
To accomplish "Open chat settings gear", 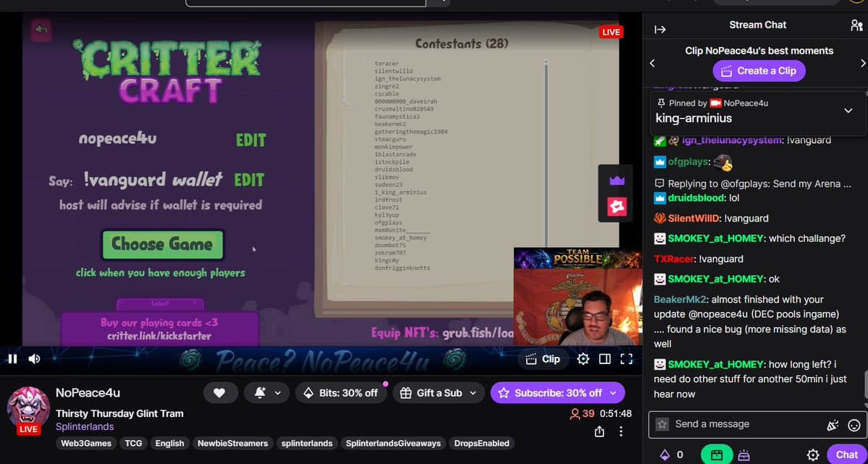I will click(x=813, y=455).
